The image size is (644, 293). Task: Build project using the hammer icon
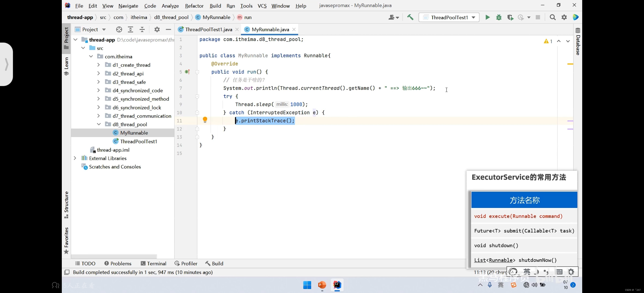(410, 17)
